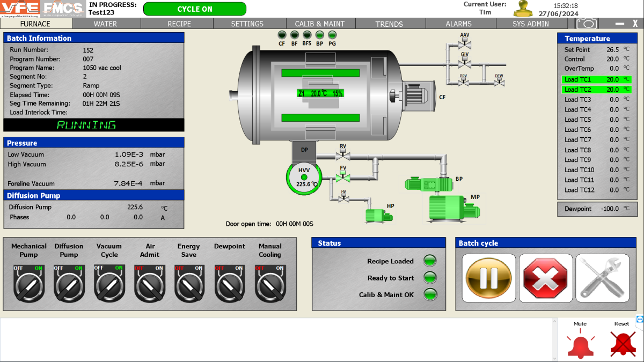Click the blue icon at message area corner

click(640, 319)
